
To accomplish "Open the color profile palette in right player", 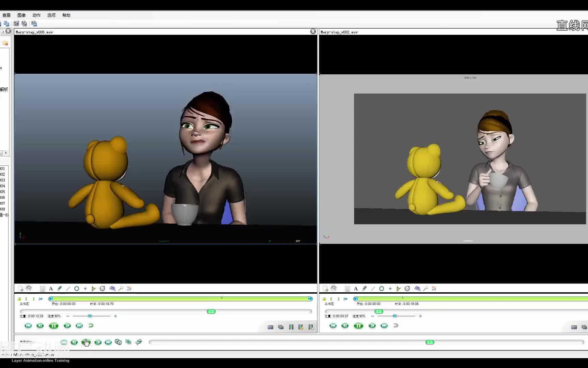I will [x=434, y=289].
